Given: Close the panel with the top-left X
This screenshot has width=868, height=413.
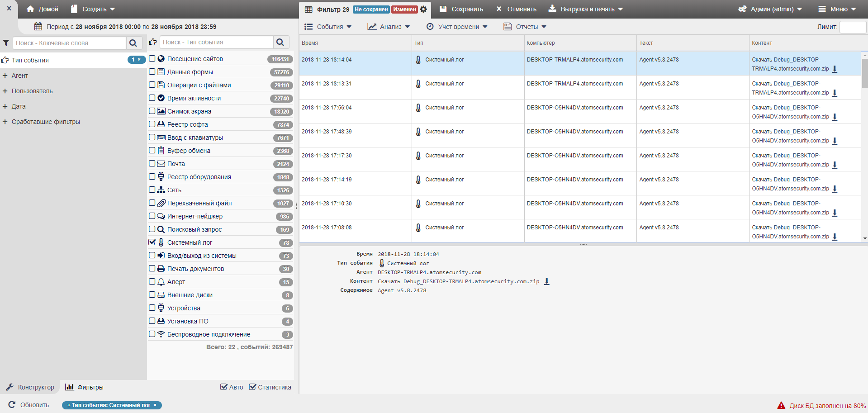Looking at the screenshot, I should point(9,9).
